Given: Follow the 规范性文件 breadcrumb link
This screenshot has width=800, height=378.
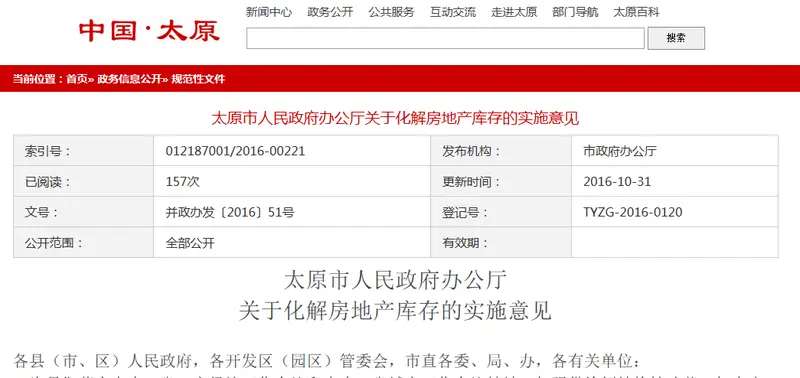Looking at the screenshot, I should (198, 79).
